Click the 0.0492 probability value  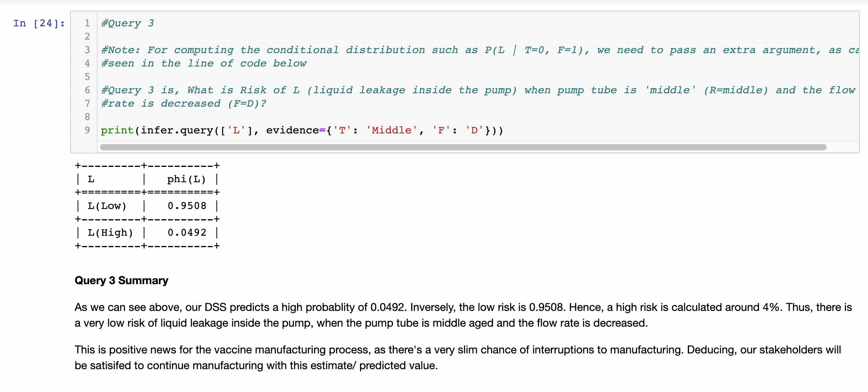pos(187,232)
